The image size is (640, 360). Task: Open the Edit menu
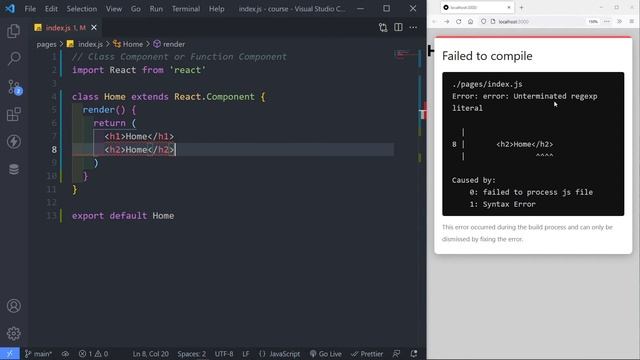51,9
